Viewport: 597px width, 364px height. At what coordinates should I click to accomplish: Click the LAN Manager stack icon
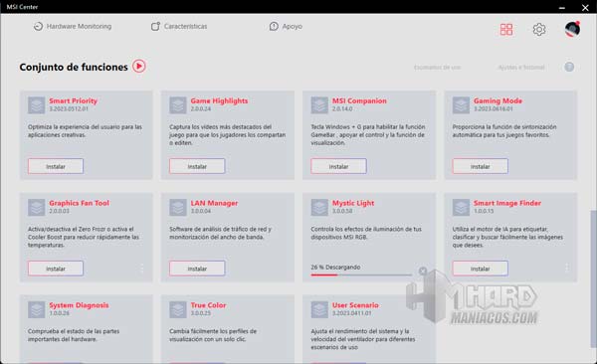coord(178,208)
